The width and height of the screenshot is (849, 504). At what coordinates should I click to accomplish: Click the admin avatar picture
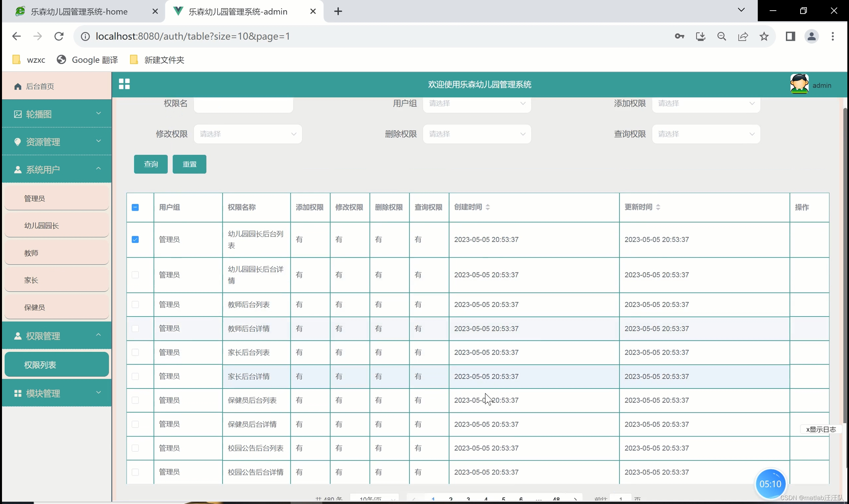(x=799, y=84)
